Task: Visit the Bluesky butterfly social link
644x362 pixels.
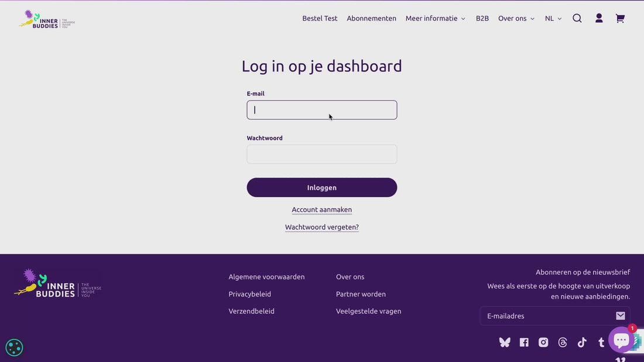Action: click(x=505, y=343)
